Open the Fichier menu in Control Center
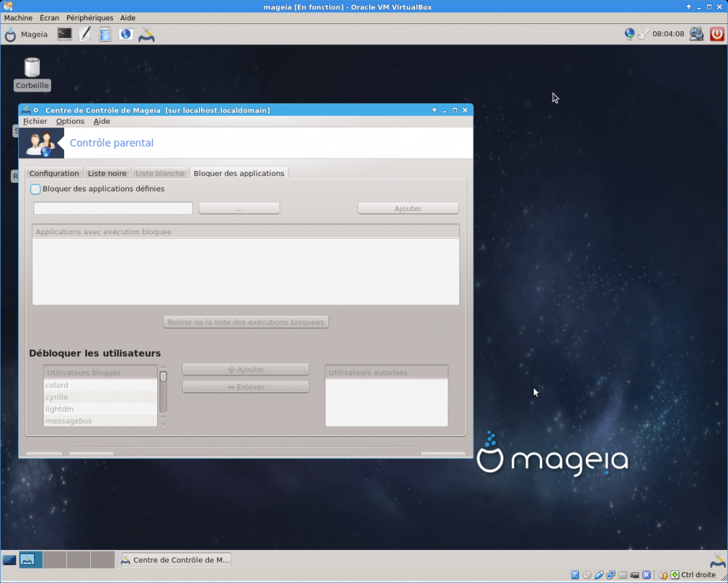This screenshot has width=728, height=583. tap(35, 121)
